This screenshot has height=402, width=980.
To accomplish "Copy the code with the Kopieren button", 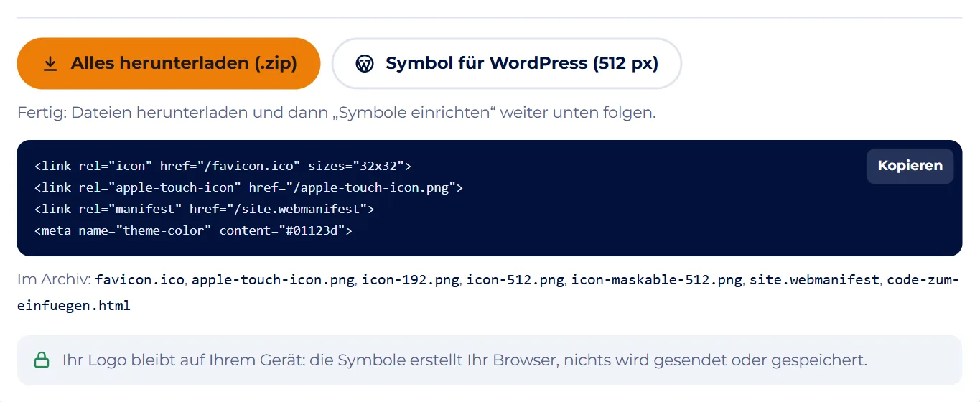I will click(x=910, y=166).
